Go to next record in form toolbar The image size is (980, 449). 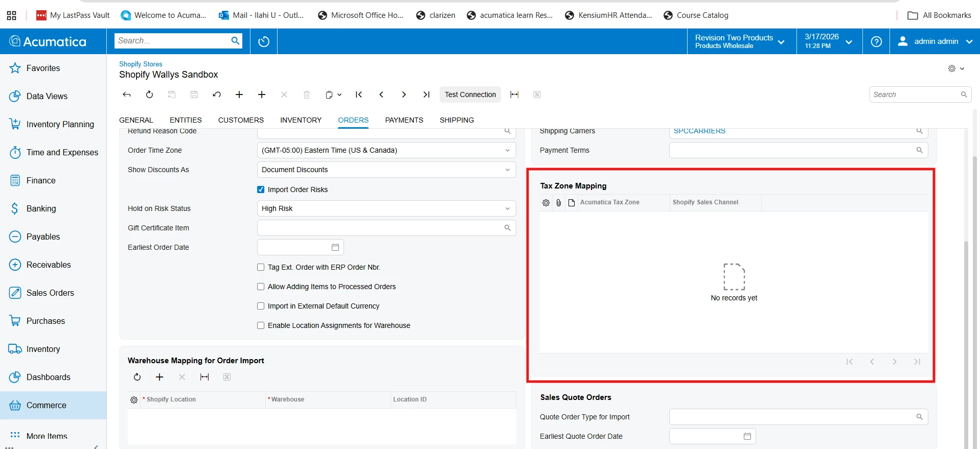[x=404, y=94]
